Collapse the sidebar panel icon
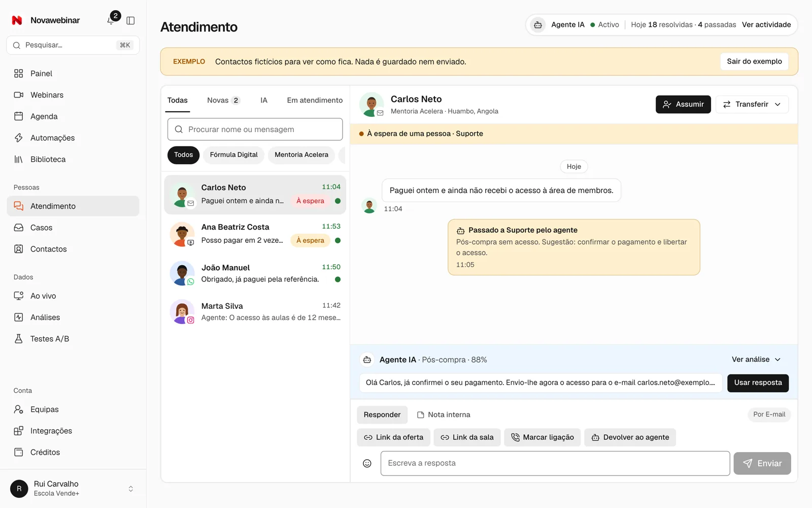The image size is (812, 508). [130, 20]
